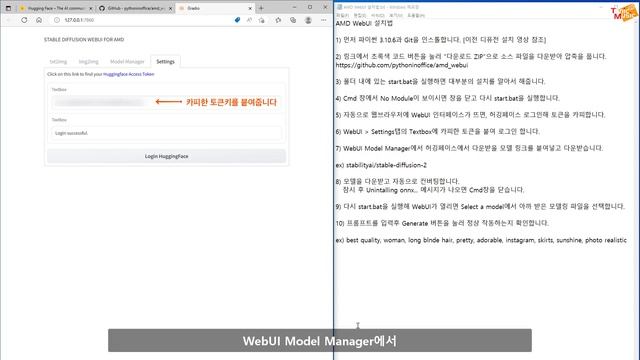Click the 'ex) best quality, woman' prompt line
This screenshot has width=640, height=360.
point(481,240)
